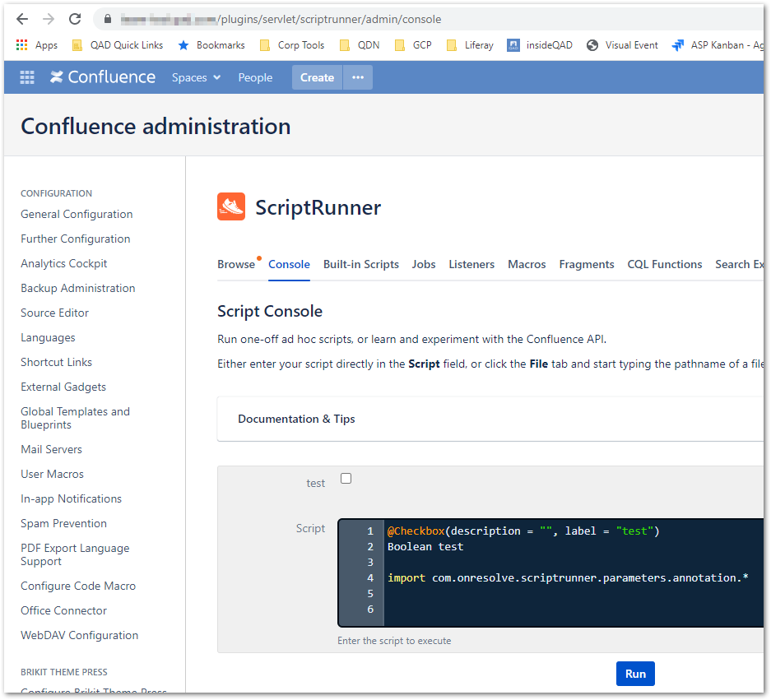The height and width of the screenshot is (700, 771).
Task: Open User Macros
Action: (x=52, y=474)
